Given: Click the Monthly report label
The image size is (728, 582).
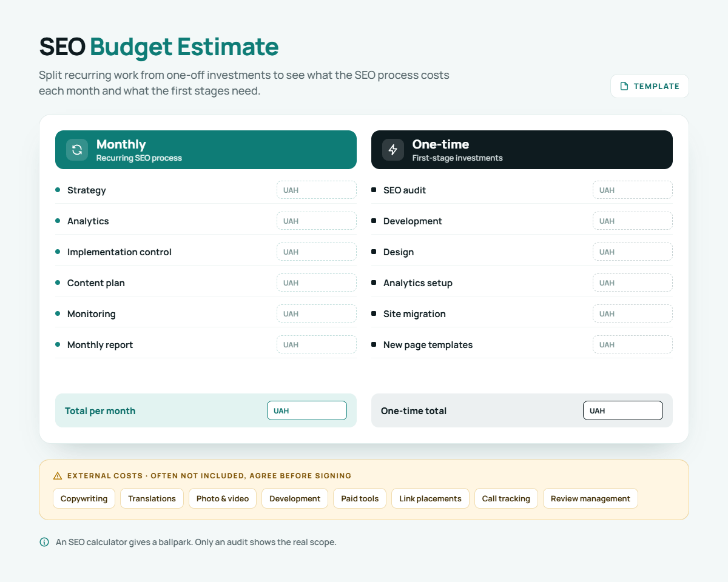Looking at the screenshot, I should coord(100,344).
